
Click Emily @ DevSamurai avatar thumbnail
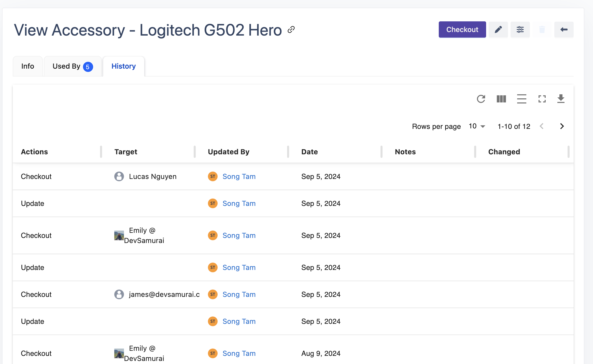(x=119, y=235)
